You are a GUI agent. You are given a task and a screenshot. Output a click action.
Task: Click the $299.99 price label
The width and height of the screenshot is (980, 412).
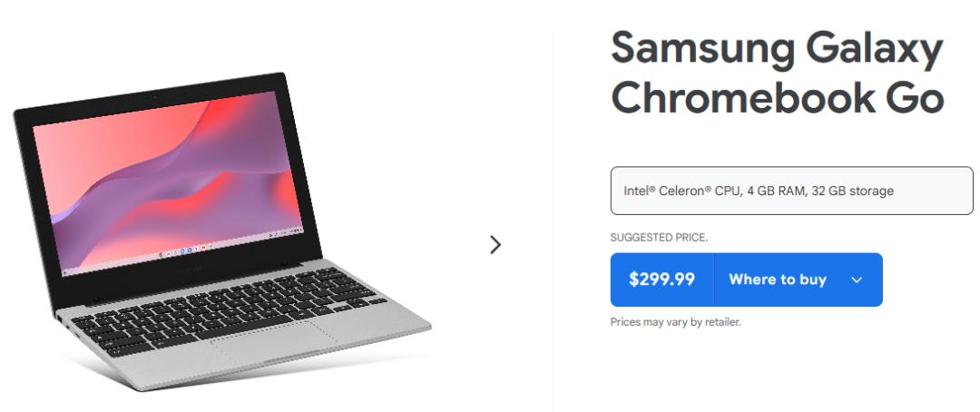pyautogui.click(x=662, y=280)
